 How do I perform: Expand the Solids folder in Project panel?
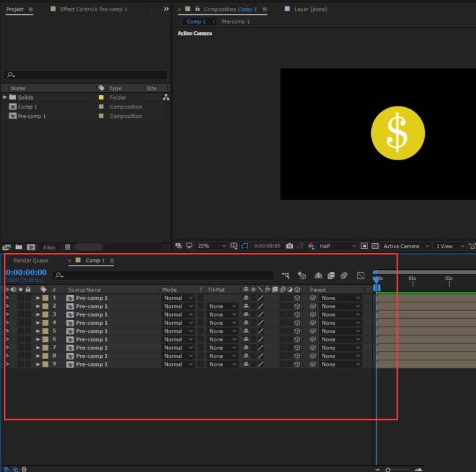[5, 97]
